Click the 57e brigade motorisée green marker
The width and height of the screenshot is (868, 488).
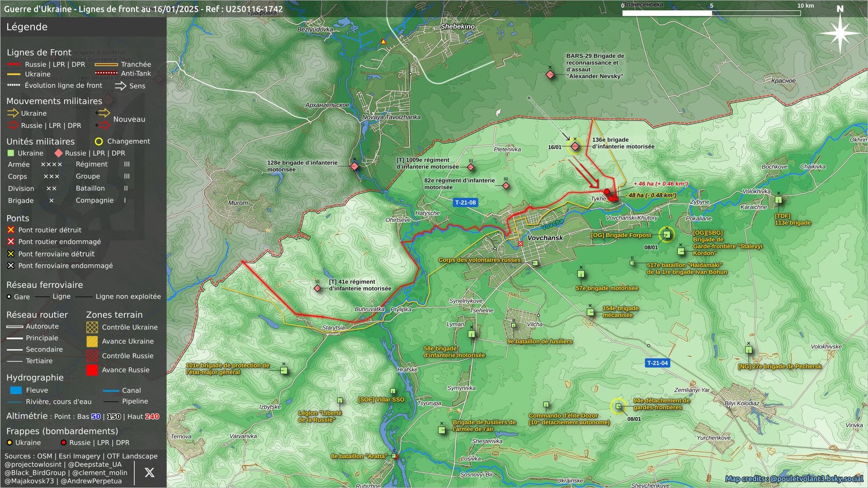581,274
